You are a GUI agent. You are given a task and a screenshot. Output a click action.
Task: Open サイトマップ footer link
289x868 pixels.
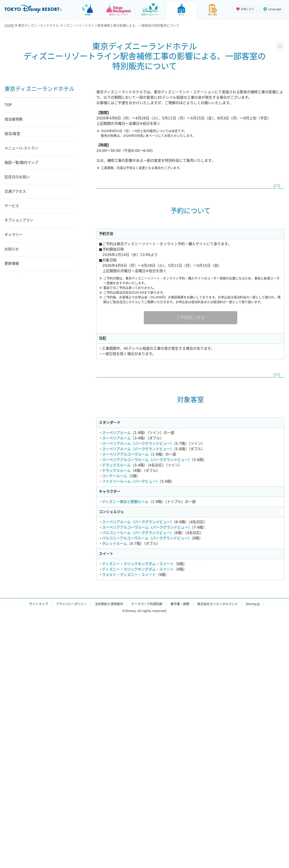click(38, 604)
